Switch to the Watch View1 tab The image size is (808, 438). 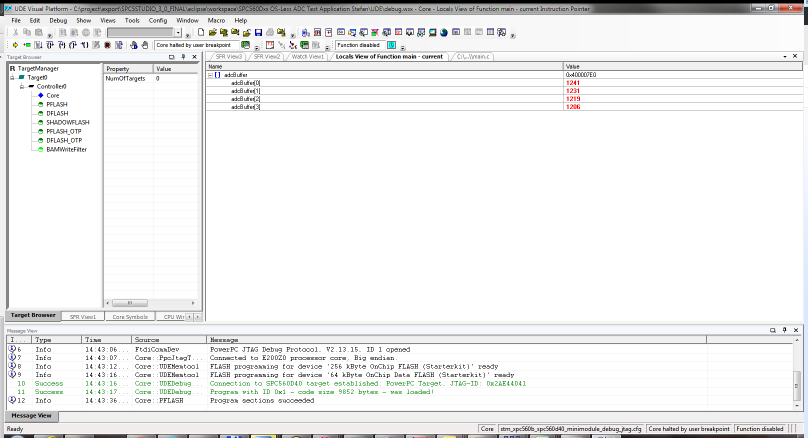click(x=307, y=57)
